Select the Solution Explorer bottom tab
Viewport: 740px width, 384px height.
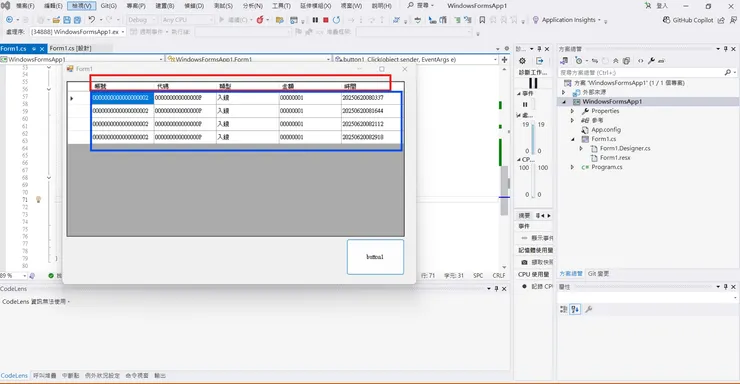(x=571, y=274)
